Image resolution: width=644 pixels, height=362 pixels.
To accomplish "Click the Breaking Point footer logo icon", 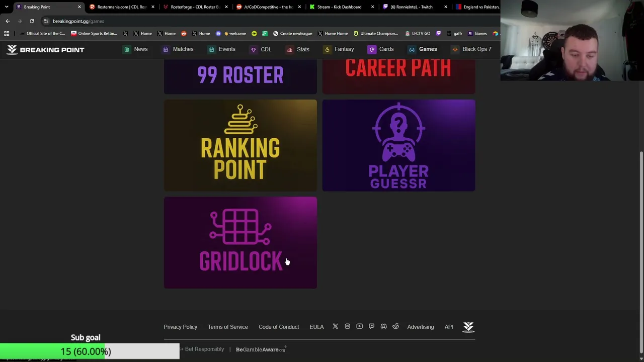I will pyautogui.click(x=468, y=327).
